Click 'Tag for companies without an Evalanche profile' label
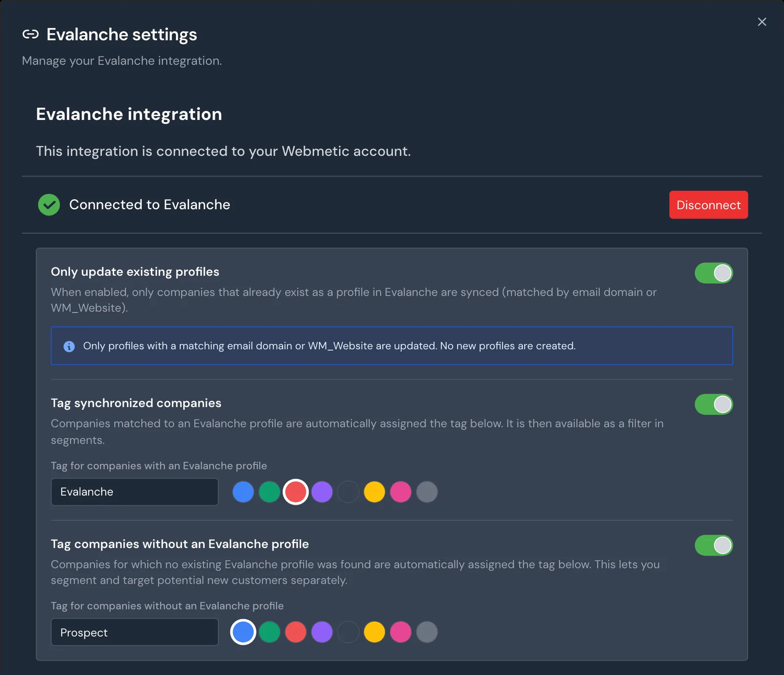 [x=167, y=606]
